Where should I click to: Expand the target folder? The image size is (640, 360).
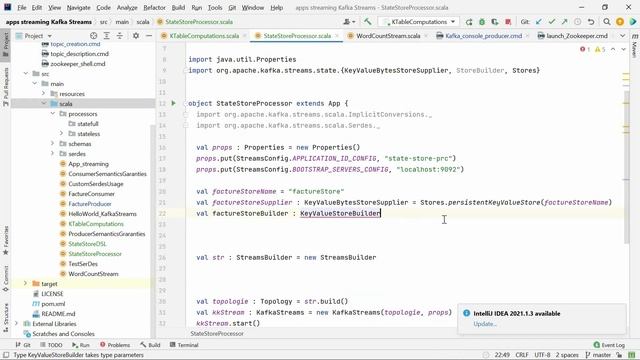25,283
